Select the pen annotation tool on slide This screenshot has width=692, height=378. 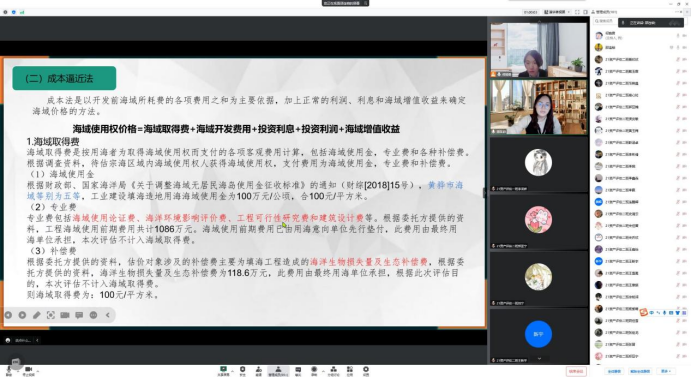coord(37,315)
